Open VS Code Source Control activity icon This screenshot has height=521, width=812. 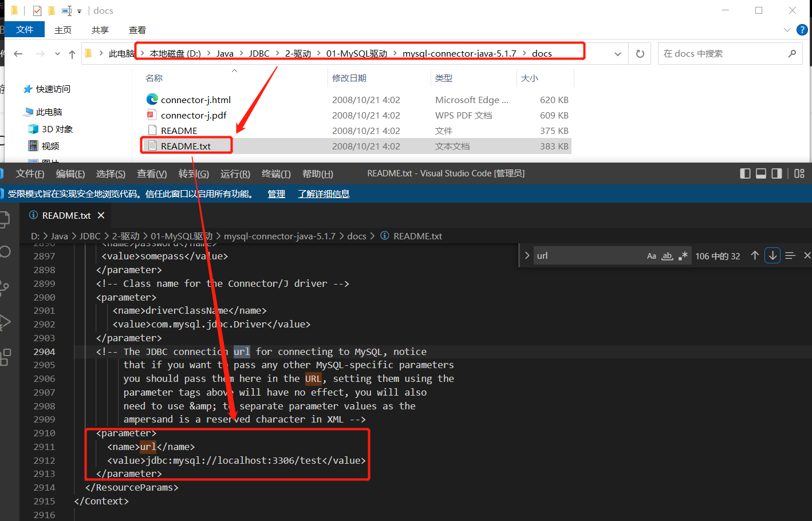pyautogui.click(x=5, y=287)
